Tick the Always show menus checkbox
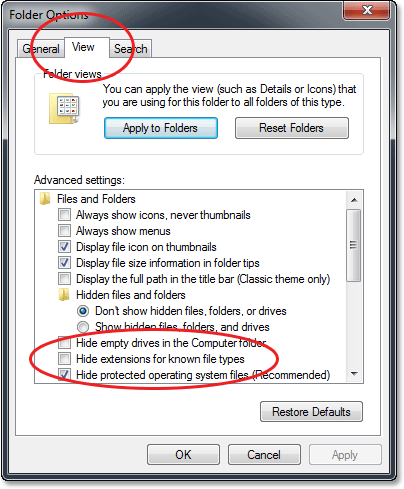The width and height of the screenshot is (404, 489). [x=64, y=231]
